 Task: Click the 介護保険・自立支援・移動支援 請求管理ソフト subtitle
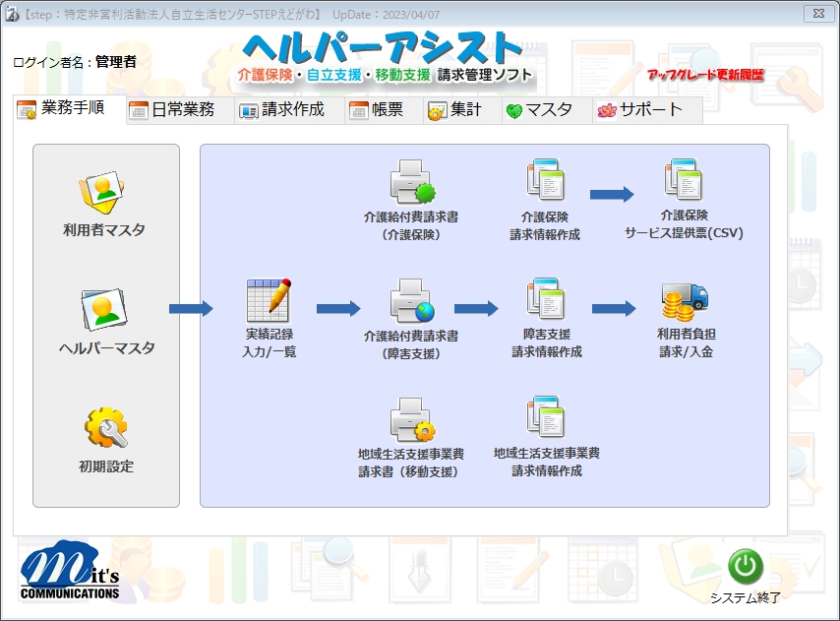386,75
